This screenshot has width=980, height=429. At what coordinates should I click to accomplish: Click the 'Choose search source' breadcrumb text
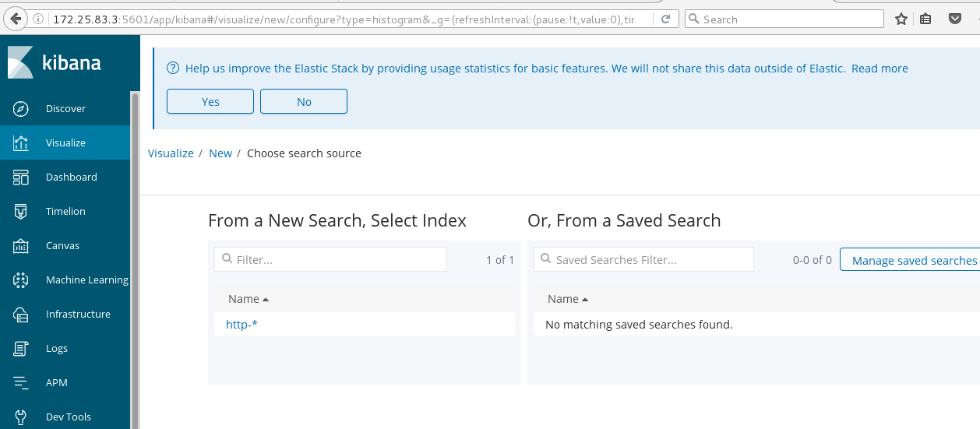[304, 153]
